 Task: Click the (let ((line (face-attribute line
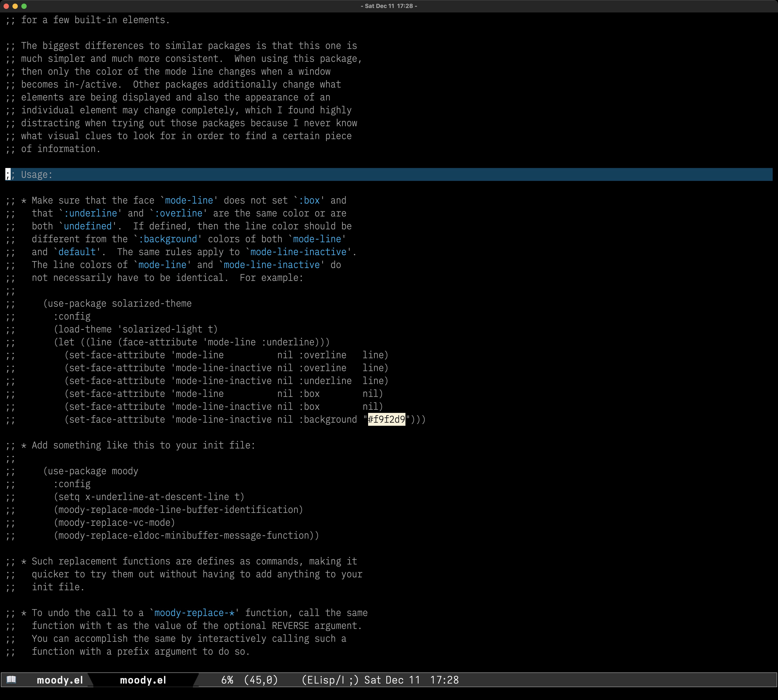pyautogui.click(x=192, y=342)
